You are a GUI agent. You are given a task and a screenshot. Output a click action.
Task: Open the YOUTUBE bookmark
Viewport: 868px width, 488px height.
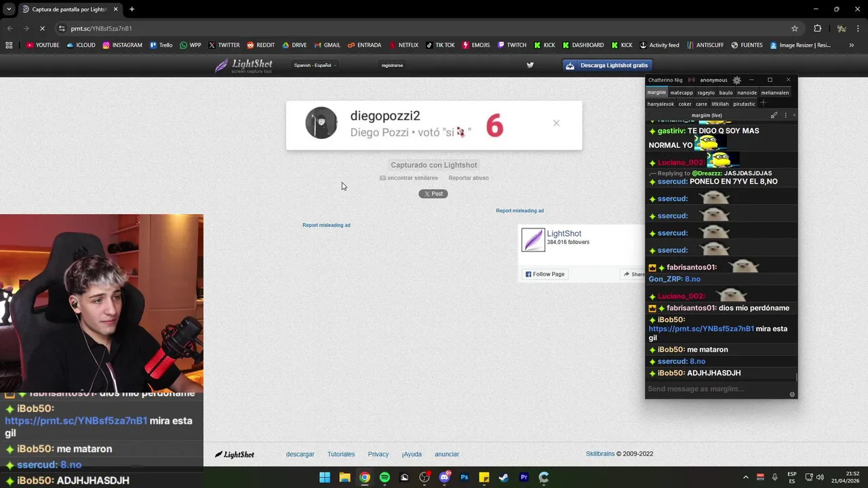point(43,45)
